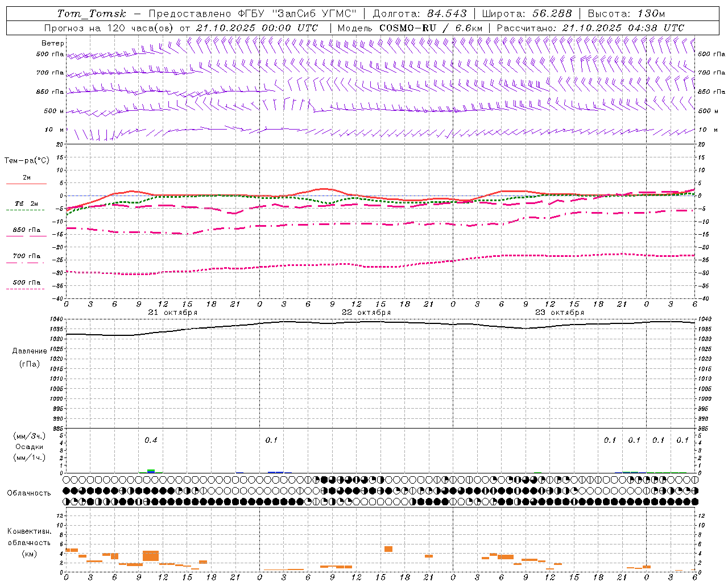Click the 850 гПа temperature legend entry
This screenshot has width=728, height=582.
[27, 230]
